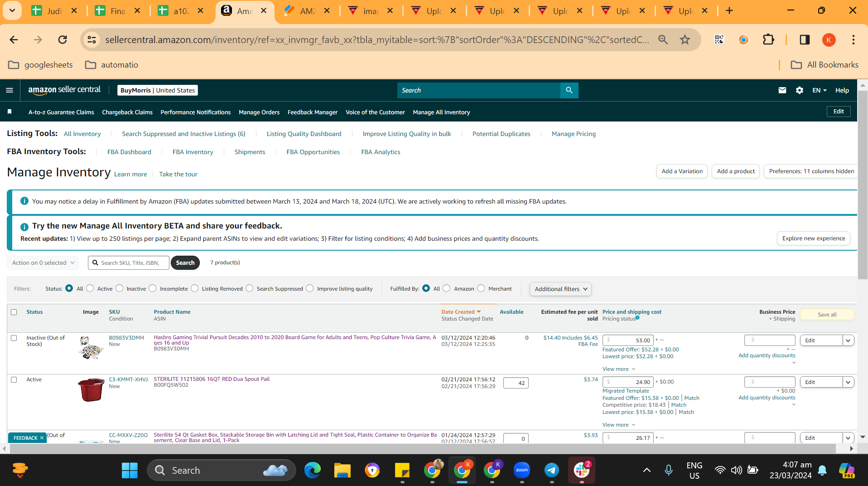The width and height of the screenshot is (868, 486).
Task: Open the browser extensions puzzle icon
Action: (x=768, y=40)
